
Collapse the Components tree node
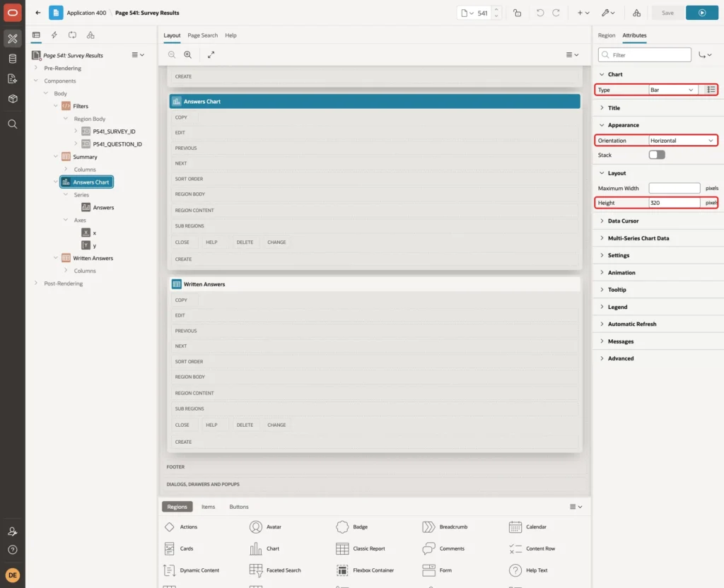36,81
